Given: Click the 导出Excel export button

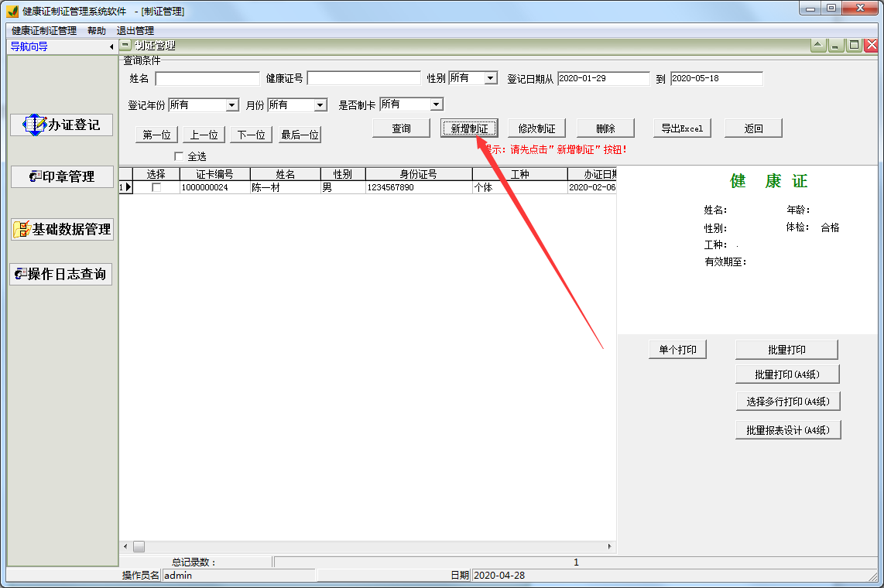Looking at the screenshot, I should [681, 128].
